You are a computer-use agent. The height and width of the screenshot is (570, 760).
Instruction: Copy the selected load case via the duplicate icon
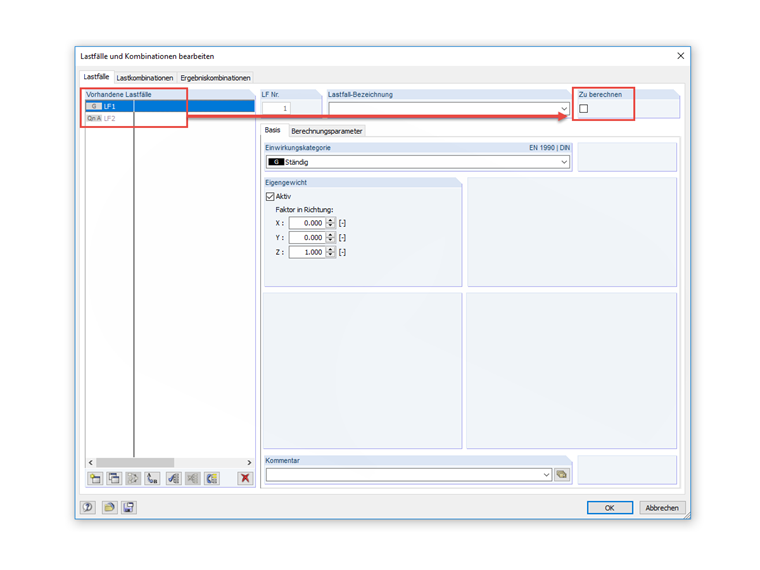click(x=114, y=478)
